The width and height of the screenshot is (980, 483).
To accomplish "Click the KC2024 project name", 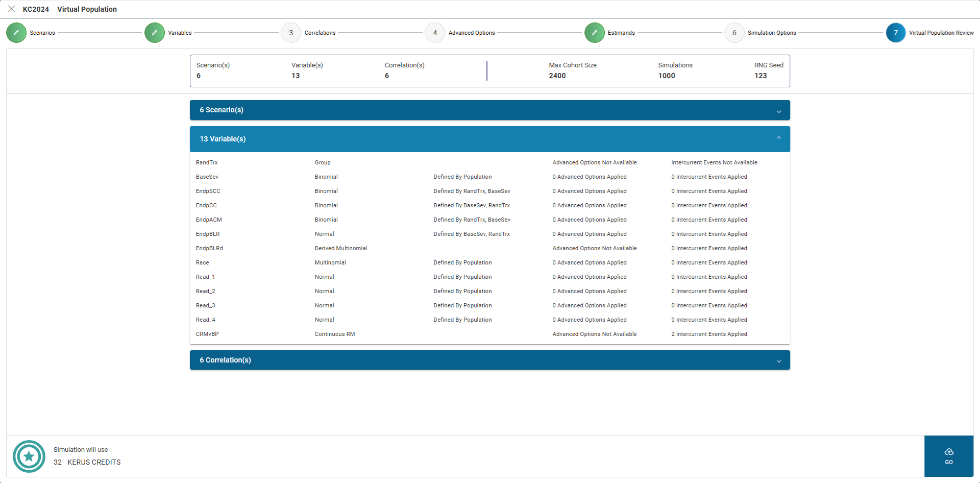I will (x=36, y=9).
